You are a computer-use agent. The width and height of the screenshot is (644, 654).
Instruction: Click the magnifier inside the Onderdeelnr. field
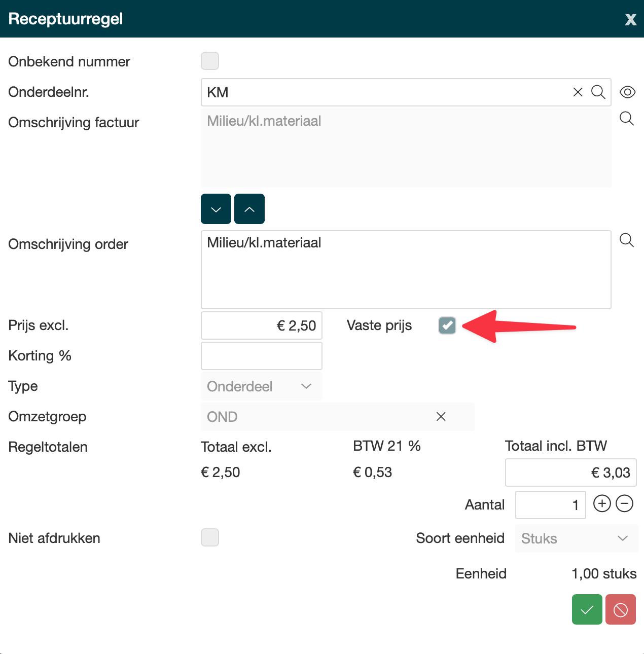pos(598,92)
